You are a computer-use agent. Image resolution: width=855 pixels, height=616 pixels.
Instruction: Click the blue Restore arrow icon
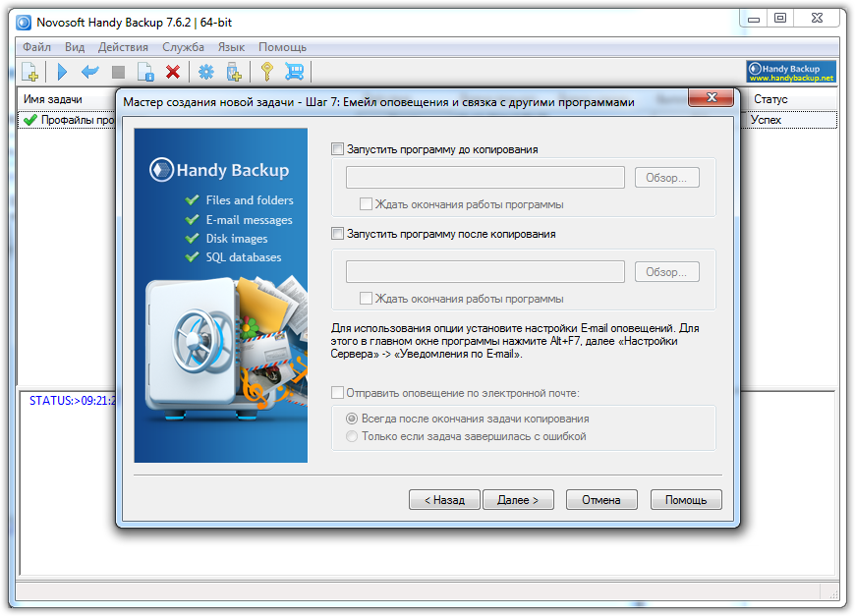(x=90, y=72)
